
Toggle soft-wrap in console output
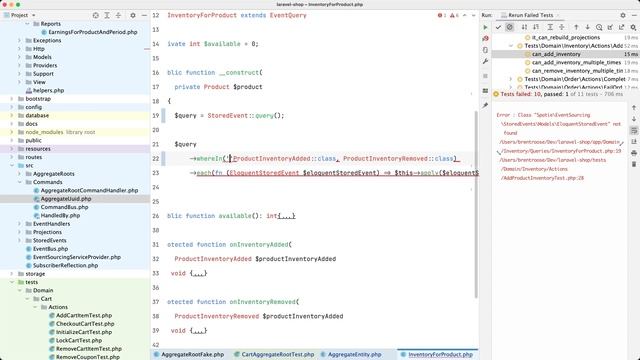(634, 130)
